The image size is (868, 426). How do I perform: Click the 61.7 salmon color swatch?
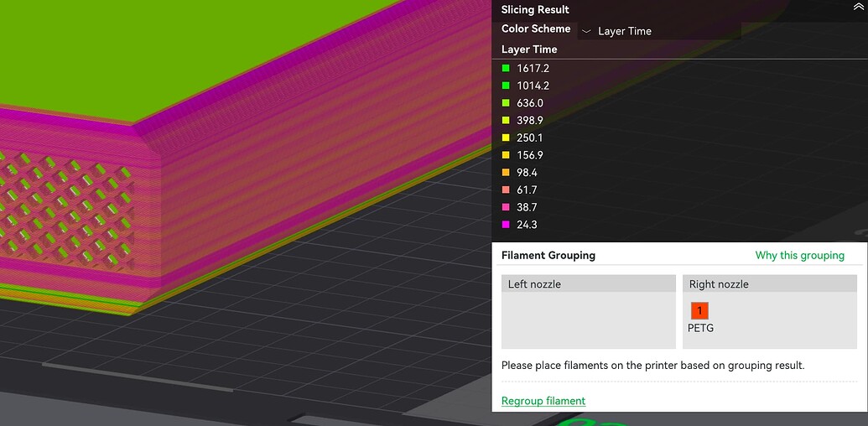click(506, 190)
